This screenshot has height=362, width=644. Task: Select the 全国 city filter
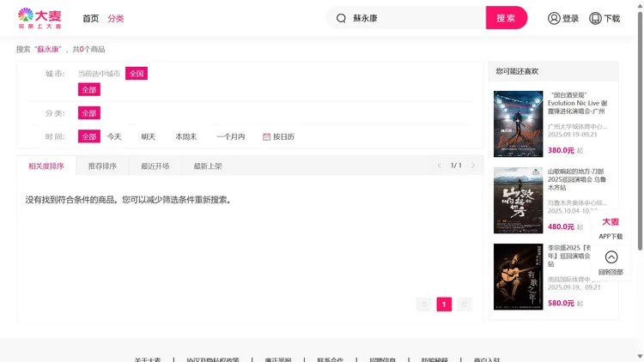point(136,74)
